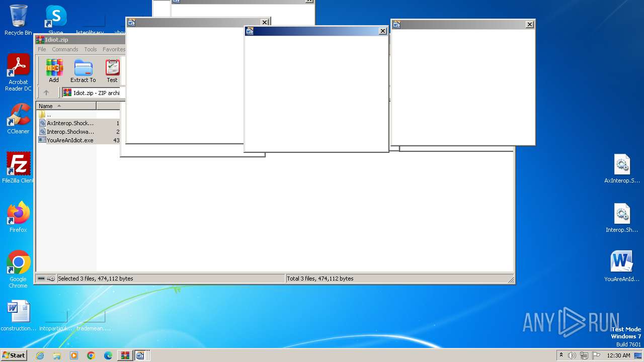Screen dimensions: 644x362
Task: Click Extract To in WinRAR toolbar
Action: click(83, 71)
